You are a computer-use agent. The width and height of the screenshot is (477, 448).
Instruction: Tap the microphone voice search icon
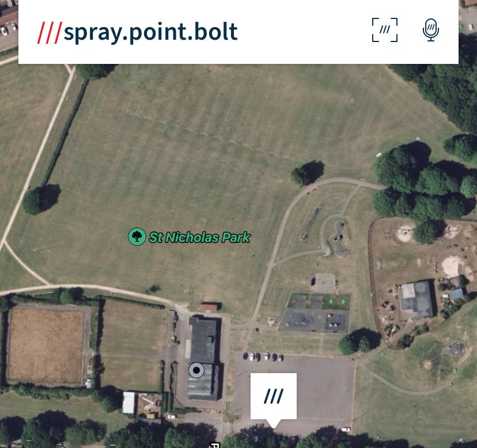click(431, 30)
